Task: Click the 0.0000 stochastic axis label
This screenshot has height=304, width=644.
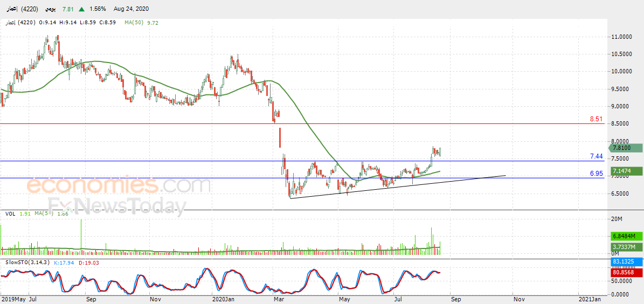Action: click(x=621, y=294)
